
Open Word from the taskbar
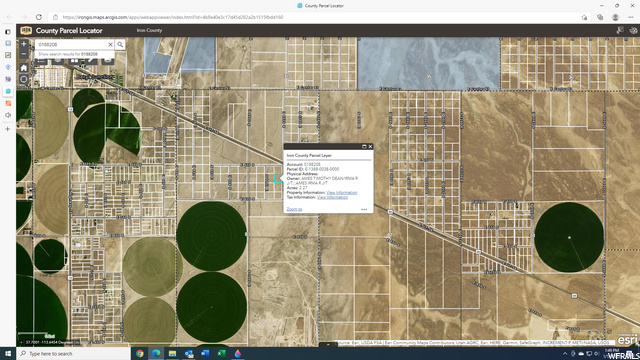tap(205, 353)
